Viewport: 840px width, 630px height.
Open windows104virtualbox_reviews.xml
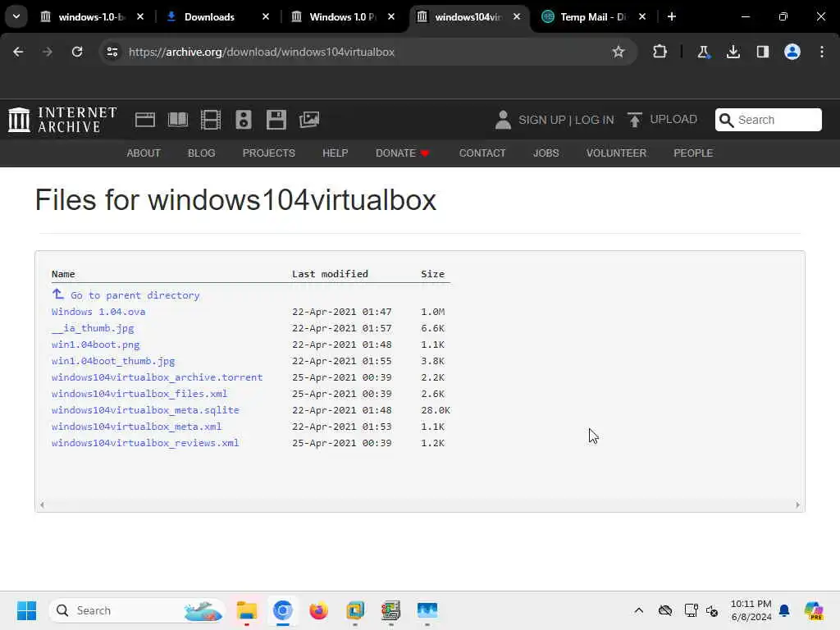[x=145, y=443]
